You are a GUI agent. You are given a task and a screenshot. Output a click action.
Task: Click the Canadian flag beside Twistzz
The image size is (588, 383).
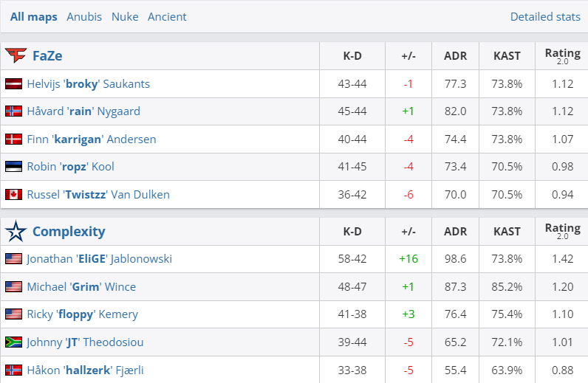coord(13,195)
